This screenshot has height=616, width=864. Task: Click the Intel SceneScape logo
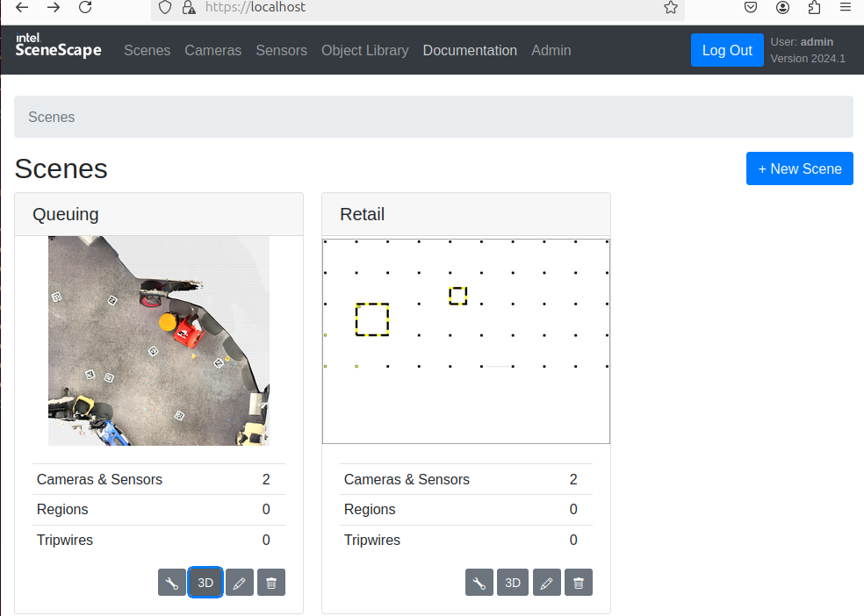tap(57, 45)
